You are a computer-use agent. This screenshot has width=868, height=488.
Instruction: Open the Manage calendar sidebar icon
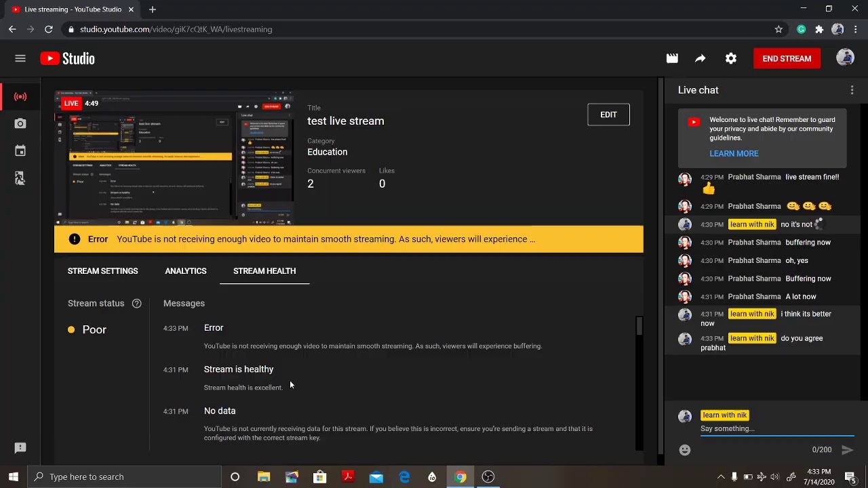pos(20,150)
